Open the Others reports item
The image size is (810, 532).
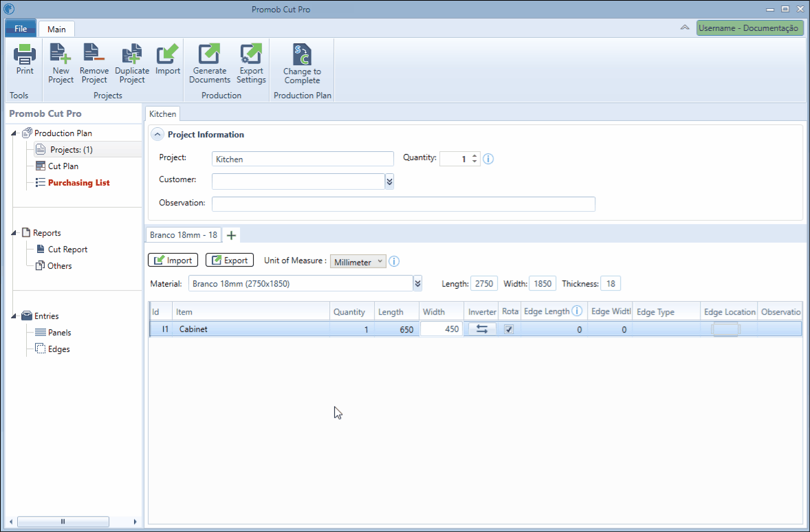[59, 265]
